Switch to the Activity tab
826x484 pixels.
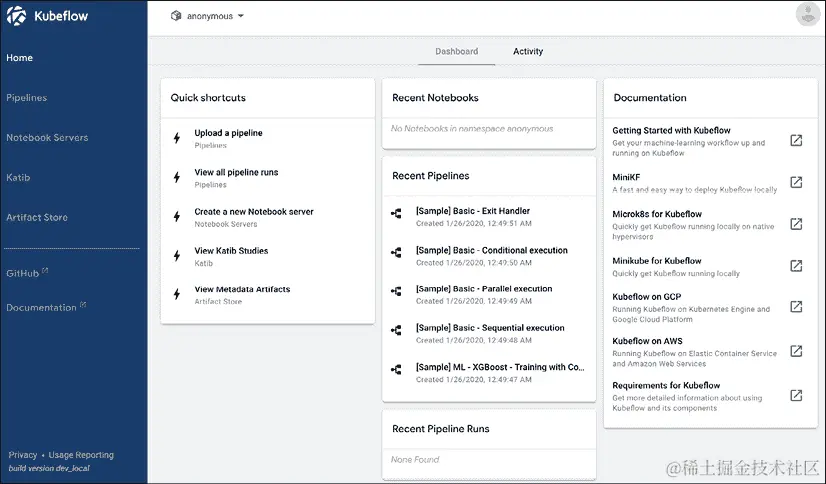(x=528, y=52)
